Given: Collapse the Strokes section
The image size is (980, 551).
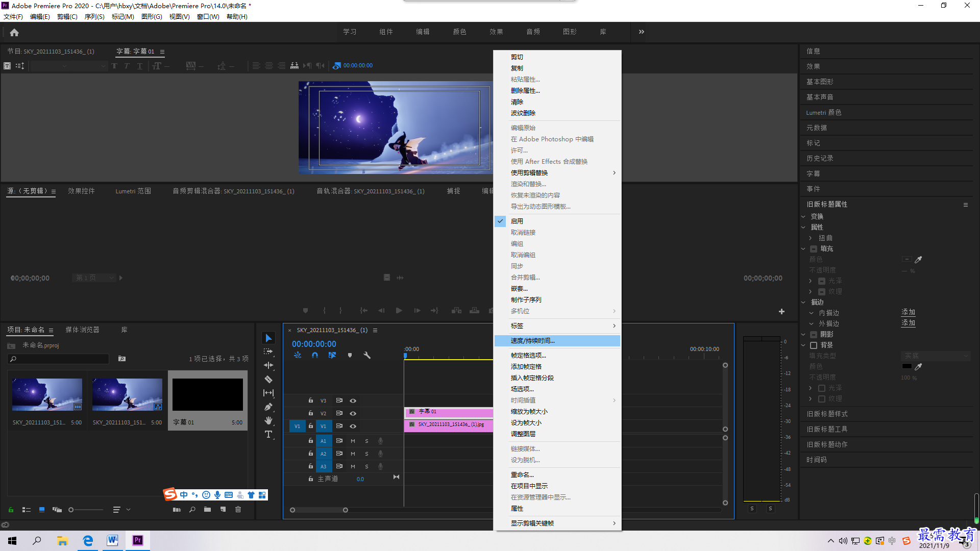Looking at the screenshot, I should (x=803, y=303).
